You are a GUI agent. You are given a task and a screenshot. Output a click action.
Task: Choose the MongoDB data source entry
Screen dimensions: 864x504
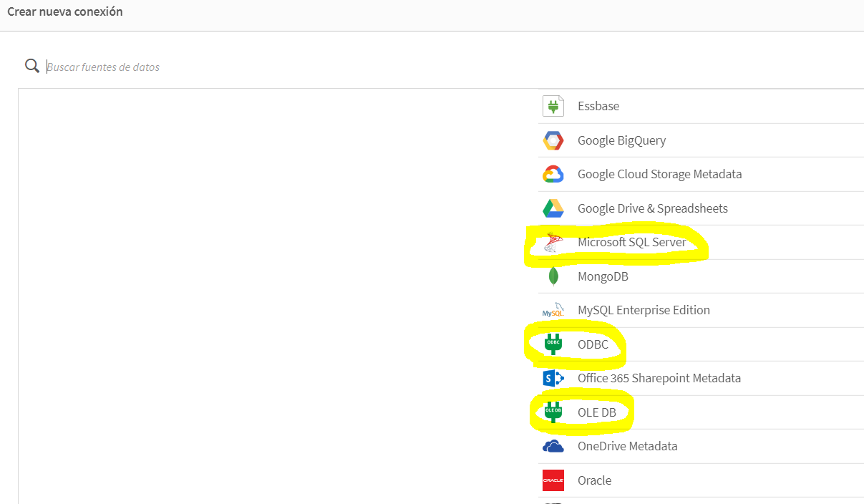603,276
